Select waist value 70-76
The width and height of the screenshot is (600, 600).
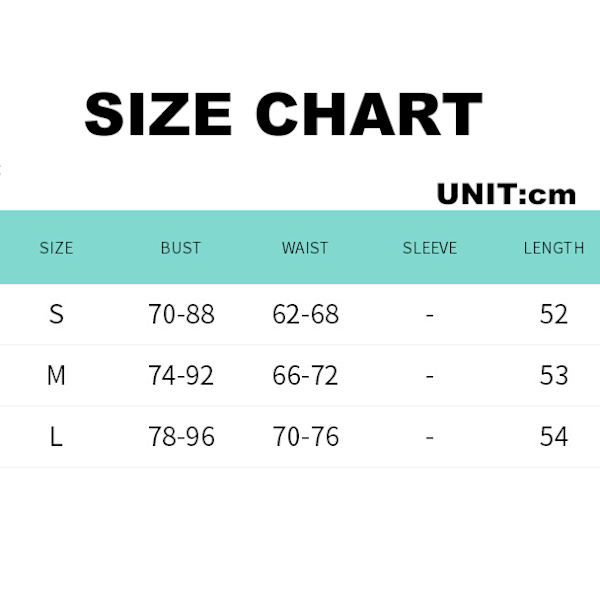tap(305, 437)
